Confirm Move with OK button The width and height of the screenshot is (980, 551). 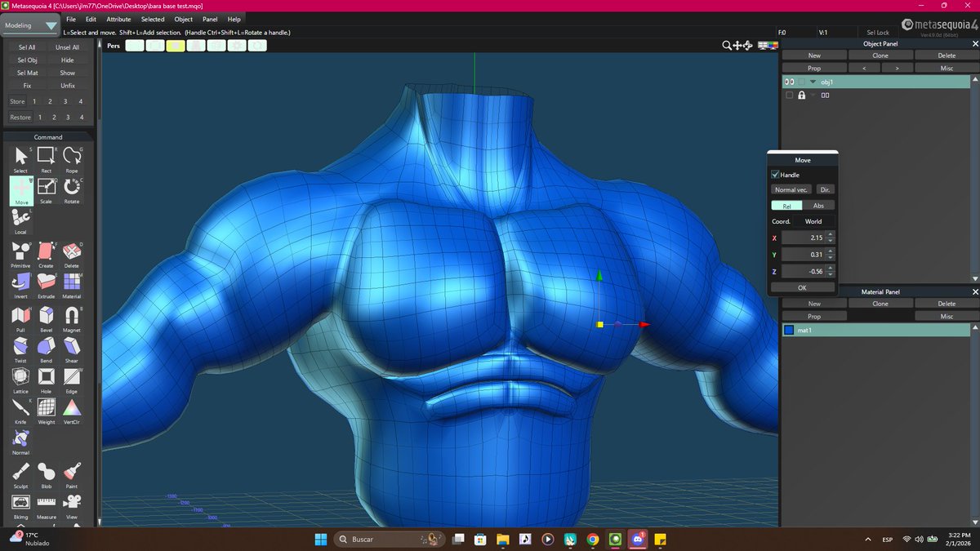tap(802, 287)
